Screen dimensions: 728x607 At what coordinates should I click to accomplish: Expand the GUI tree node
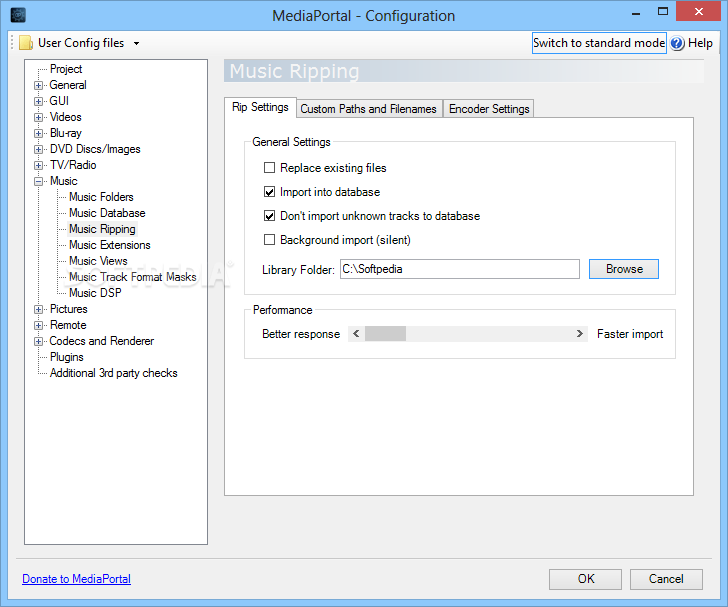point(39,101)
